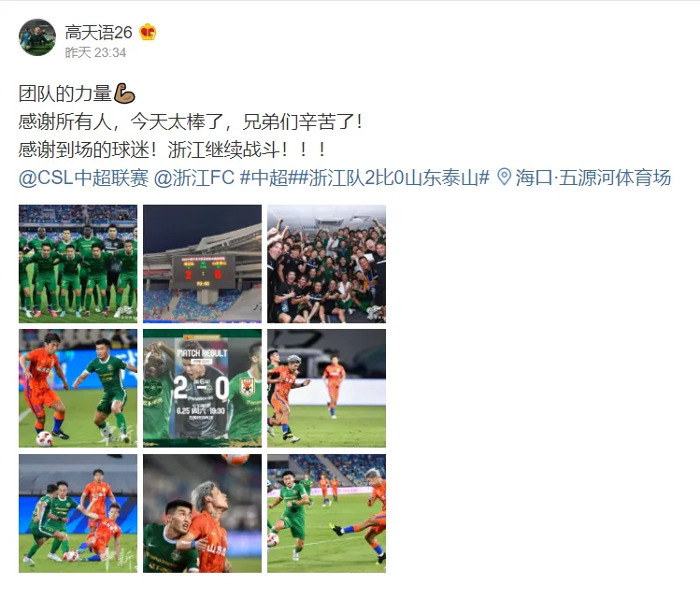Viewport: 700px width, 598px height.
Task: Open username 高天语26 profile link
Action: [99, 33]
